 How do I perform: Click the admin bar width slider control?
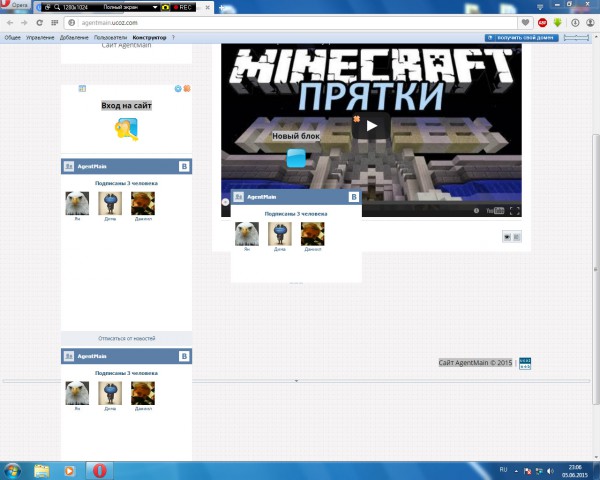[x=576, y=38]
